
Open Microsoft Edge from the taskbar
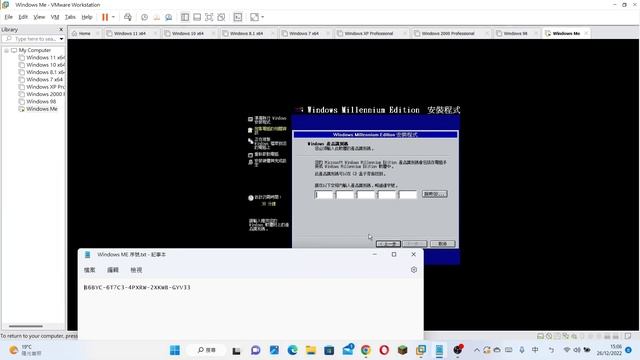[x=292, y=350]
